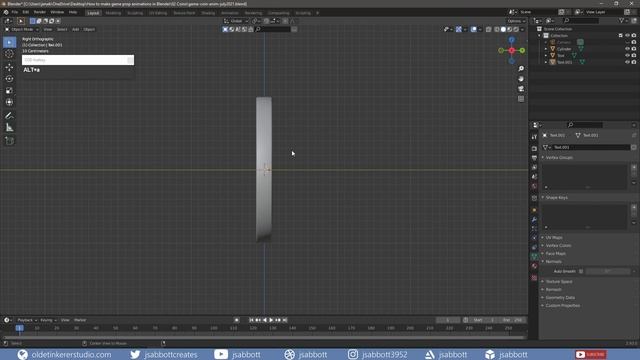Viewport: 640px width, 360px height.
Task: Choose the Rotate tool
Action: [9, 79]
